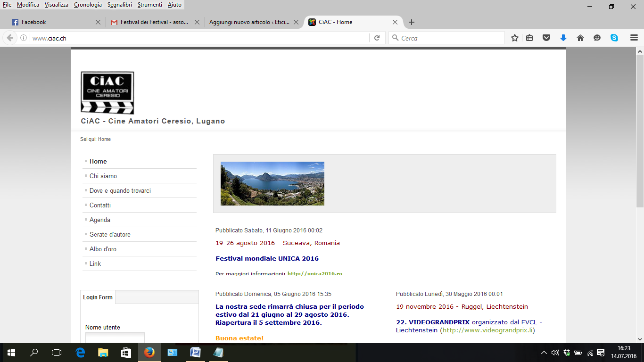Image resolution: width=644 pixels, height=362 pixels.
Task: Open the Word document taskbar icon
Action: 195,353
